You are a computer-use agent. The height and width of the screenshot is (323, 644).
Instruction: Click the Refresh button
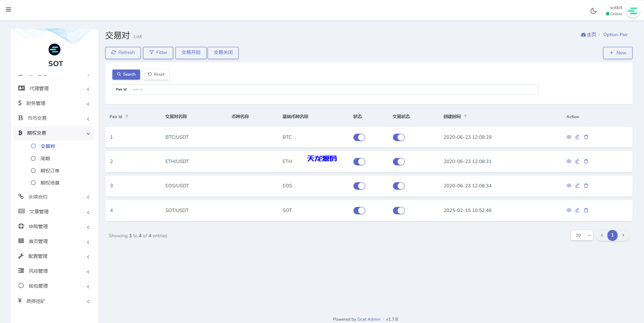(x=123, y=53)
